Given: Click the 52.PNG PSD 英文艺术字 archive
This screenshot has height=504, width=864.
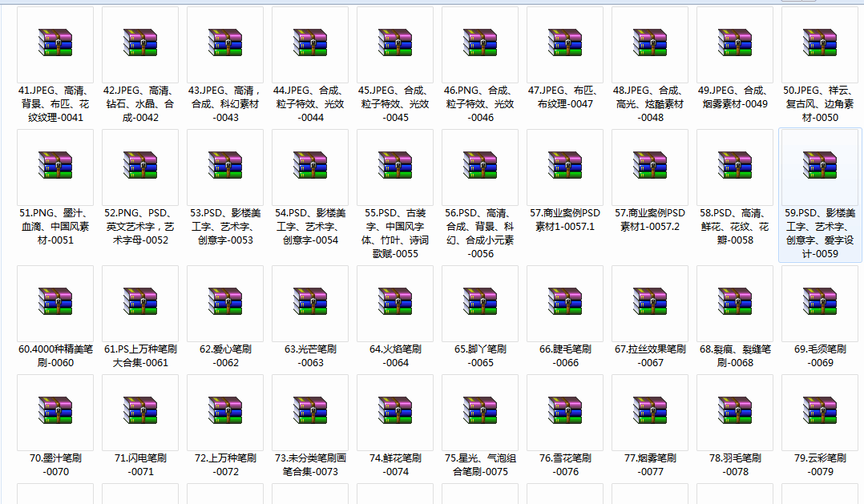Looking at the screenshot, I should click(139, 167).
